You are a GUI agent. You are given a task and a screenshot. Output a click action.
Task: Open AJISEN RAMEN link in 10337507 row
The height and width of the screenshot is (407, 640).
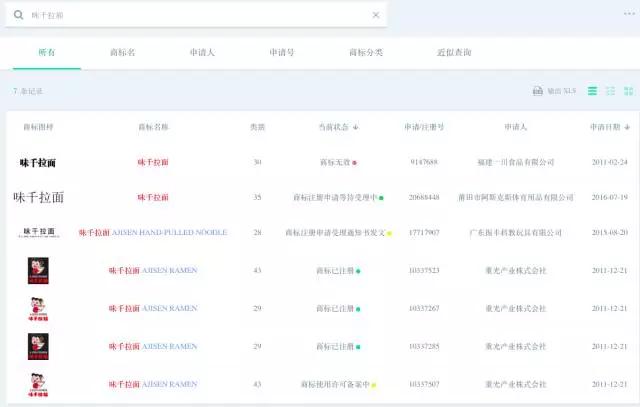pyautogui.click(x=153, y=384)
